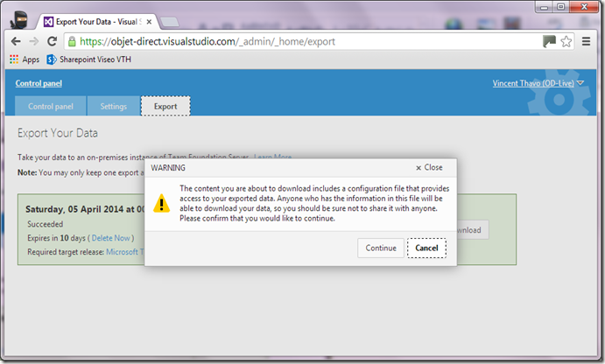Open the Sharepoint Viseo VTH bookmark
Viewport: 605px width, 364px height.
click(89, 59)
